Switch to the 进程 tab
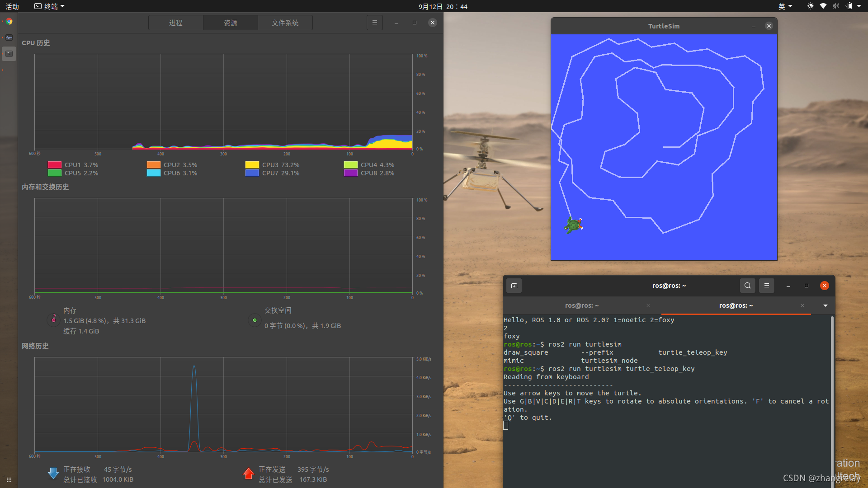 pyautogui.click(x=176, y=23)
